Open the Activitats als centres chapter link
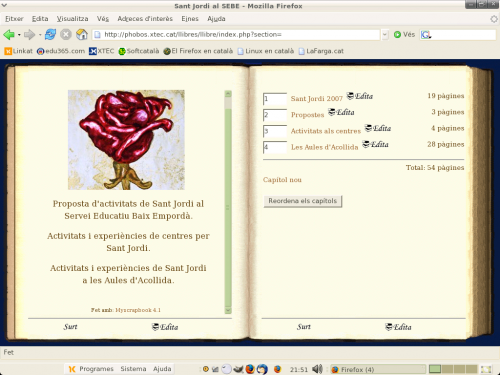 (x=326, y=131)
